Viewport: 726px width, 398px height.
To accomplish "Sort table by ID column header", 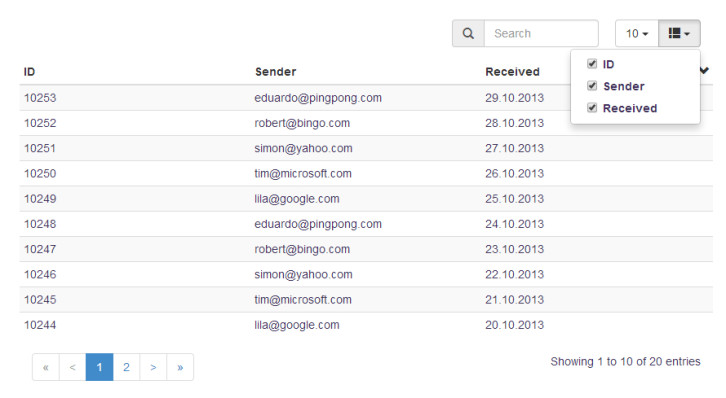I will (30, 72).
